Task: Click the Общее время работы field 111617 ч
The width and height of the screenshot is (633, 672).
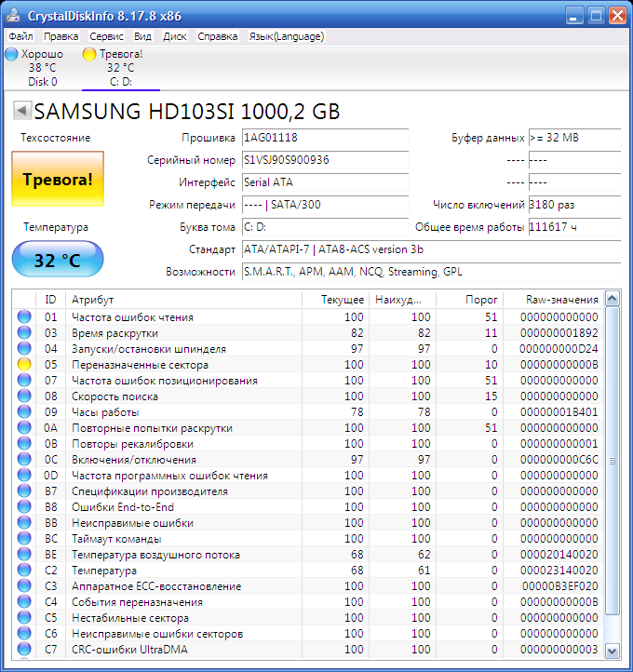Action: tap(574, 227)
